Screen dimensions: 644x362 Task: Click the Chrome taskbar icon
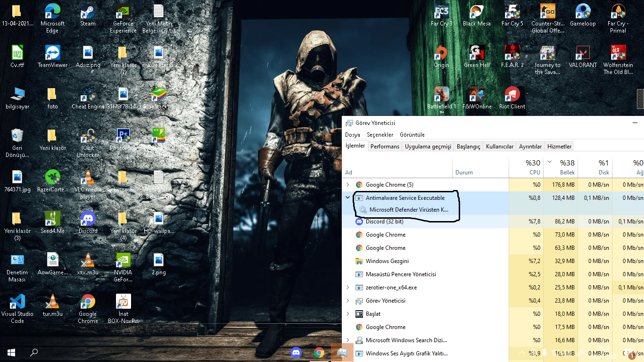(319, 352)
